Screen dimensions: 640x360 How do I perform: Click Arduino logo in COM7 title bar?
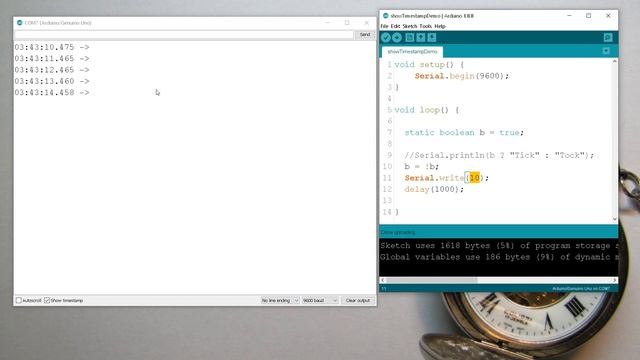[x=20, y=23]
